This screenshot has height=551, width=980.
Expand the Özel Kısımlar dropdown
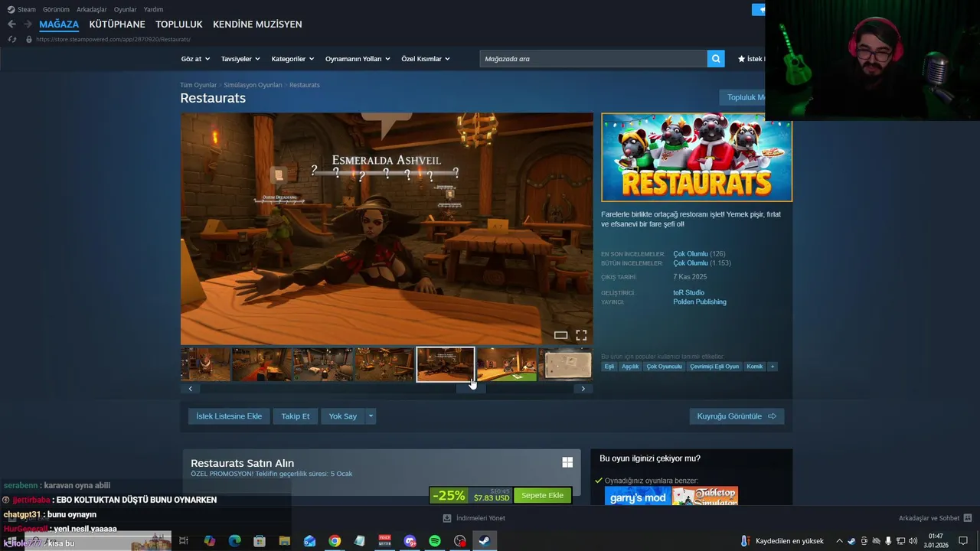(x=426, y=59)
